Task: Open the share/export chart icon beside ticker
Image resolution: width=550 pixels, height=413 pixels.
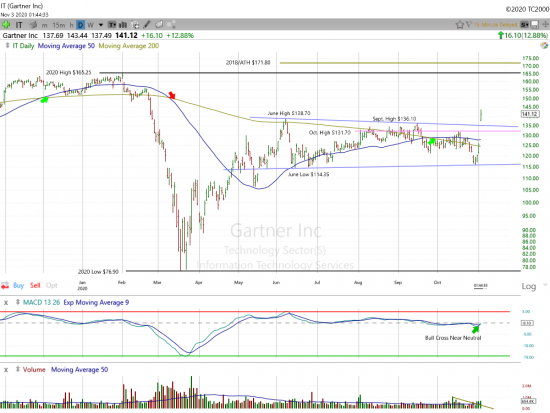Action: [33, 25]
